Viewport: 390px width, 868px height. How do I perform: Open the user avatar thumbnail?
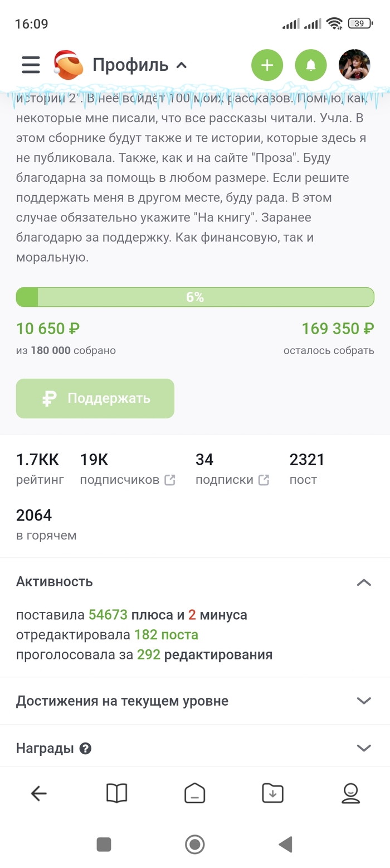pos(354,65)
